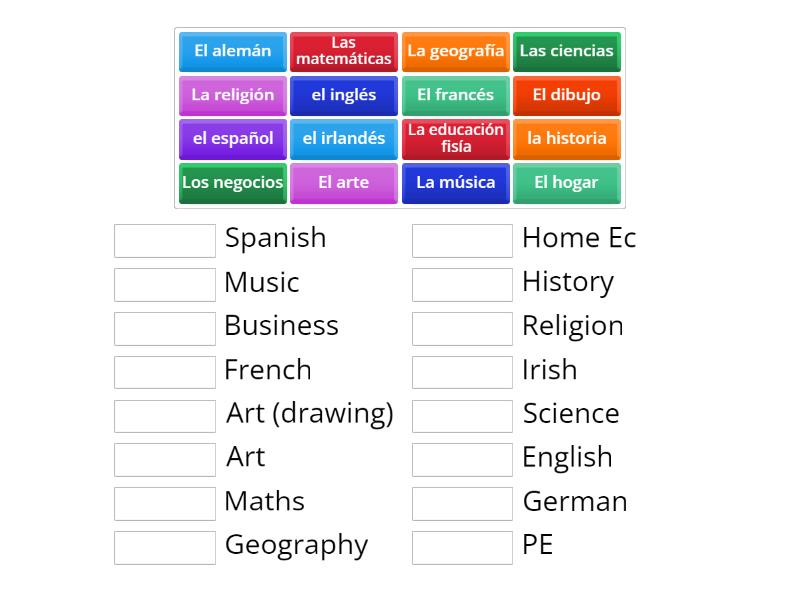Click the blank box beside Home Ec
Image resolution: width=800 pixels, height=600 pixels.
(x=462, y=241)
